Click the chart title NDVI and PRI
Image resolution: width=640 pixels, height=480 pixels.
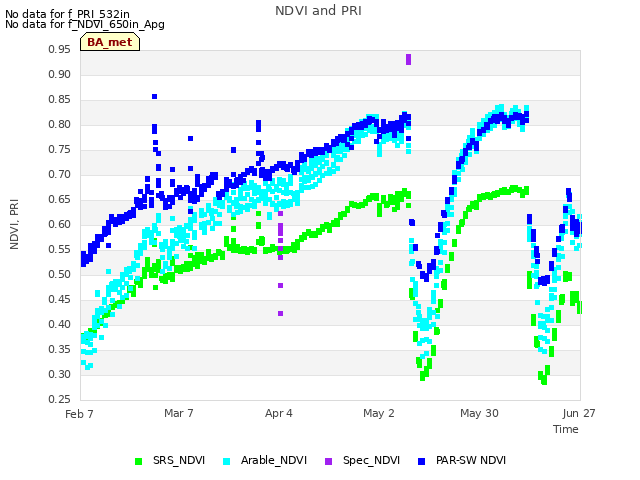pos(318,11)
